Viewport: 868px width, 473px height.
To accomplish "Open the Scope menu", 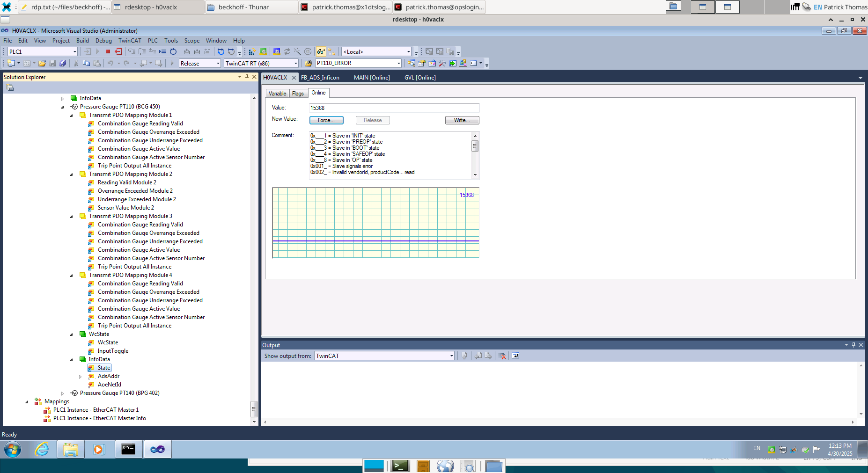I will click(192, 41).
